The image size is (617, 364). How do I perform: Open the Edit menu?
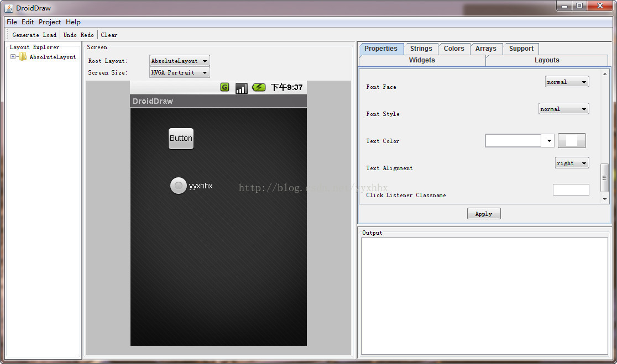28,22
